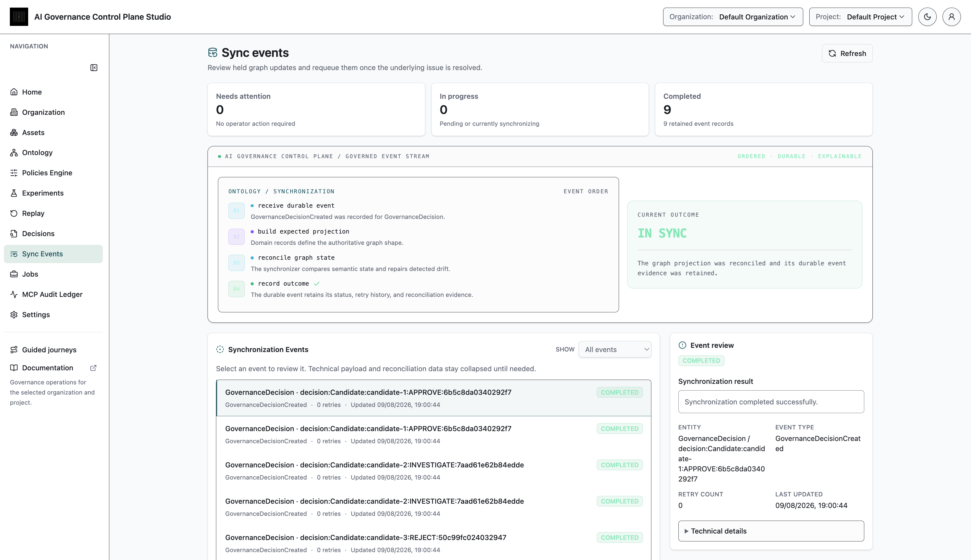This screenshot has width=971, height=560.
Task: Open the Organization dropdown selector
Action: click(733, 17)
